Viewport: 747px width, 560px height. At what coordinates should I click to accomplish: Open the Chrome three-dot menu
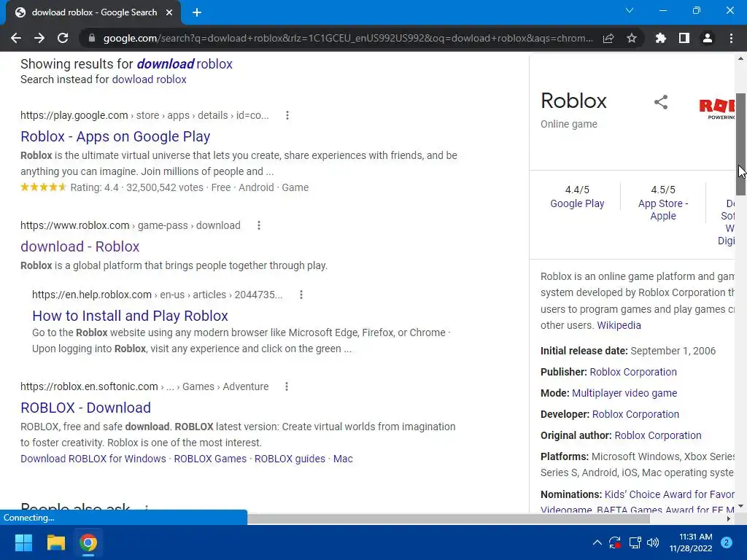(x=731, y=38)
